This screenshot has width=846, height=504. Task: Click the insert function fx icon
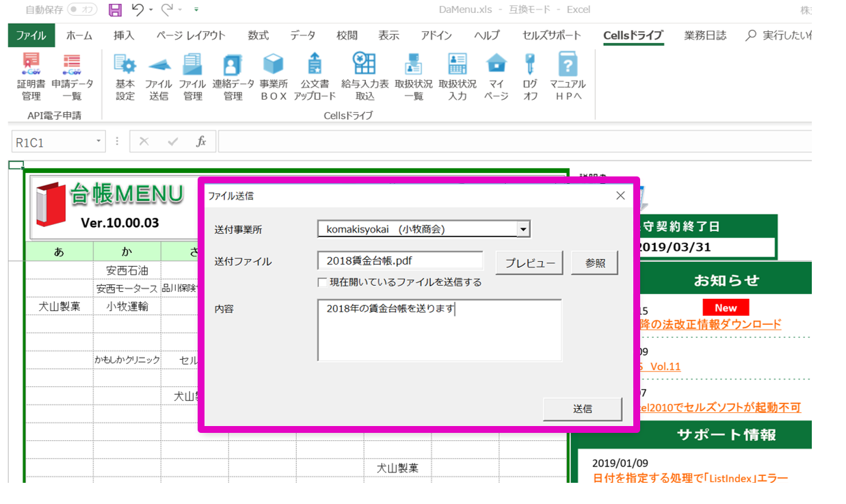click(201, 142)
